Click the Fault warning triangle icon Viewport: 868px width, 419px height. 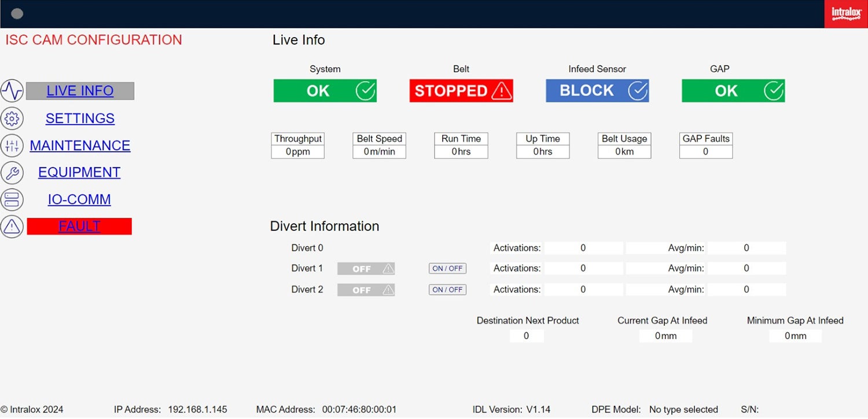(12, 226)
